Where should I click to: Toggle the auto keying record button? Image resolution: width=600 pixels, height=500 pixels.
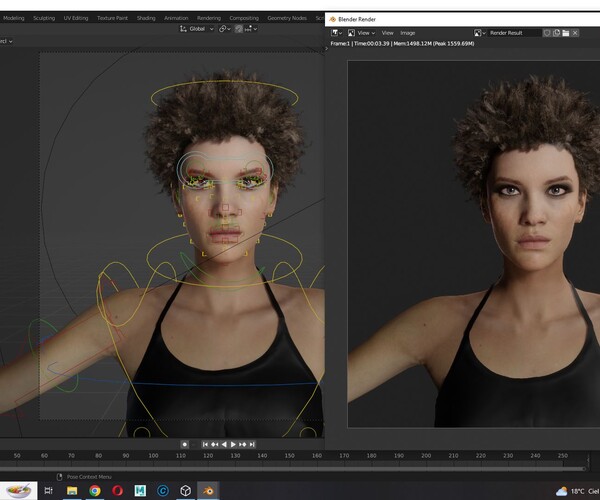184,444
